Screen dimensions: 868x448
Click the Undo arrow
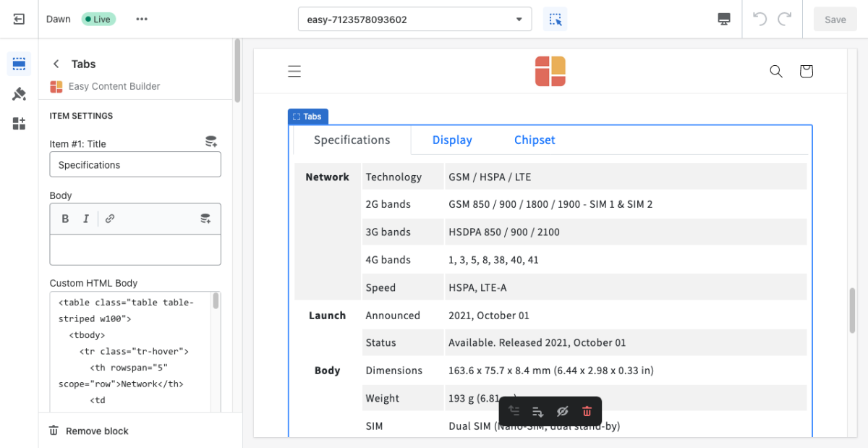point(759,20)
